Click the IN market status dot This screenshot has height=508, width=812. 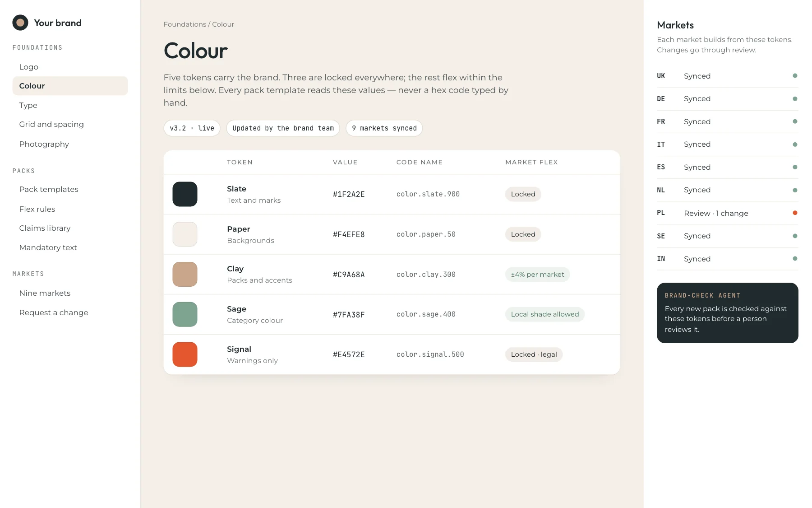click(795, 259)
